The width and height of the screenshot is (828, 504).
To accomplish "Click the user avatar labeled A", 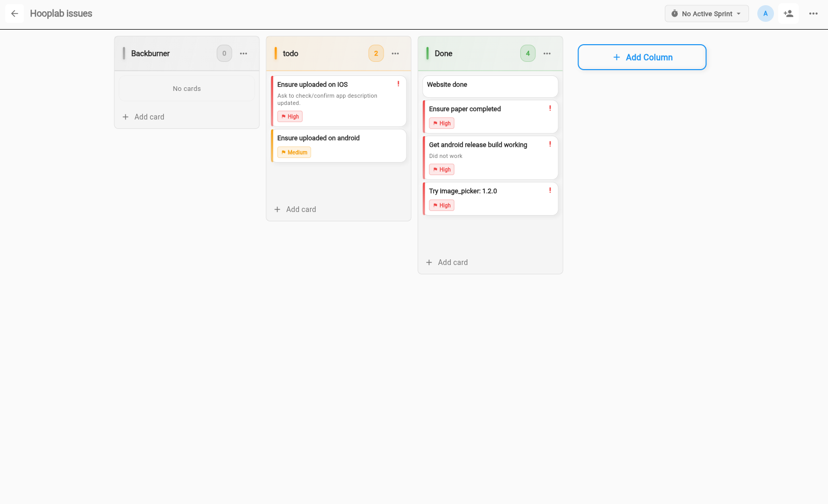I will [765, 14].
